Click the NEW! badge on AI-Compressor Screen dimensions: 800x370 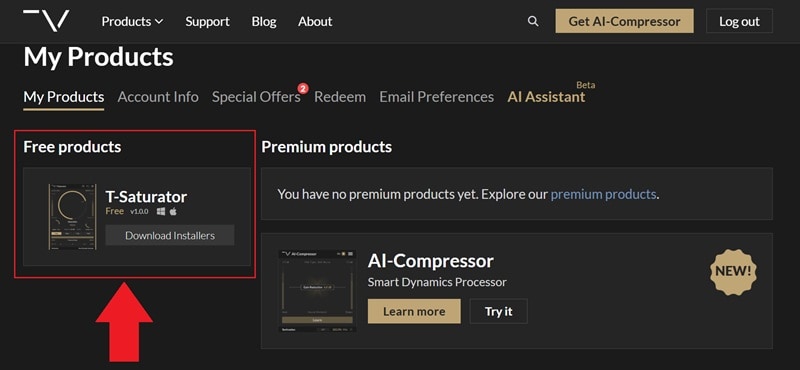click(x=733, y=271)
